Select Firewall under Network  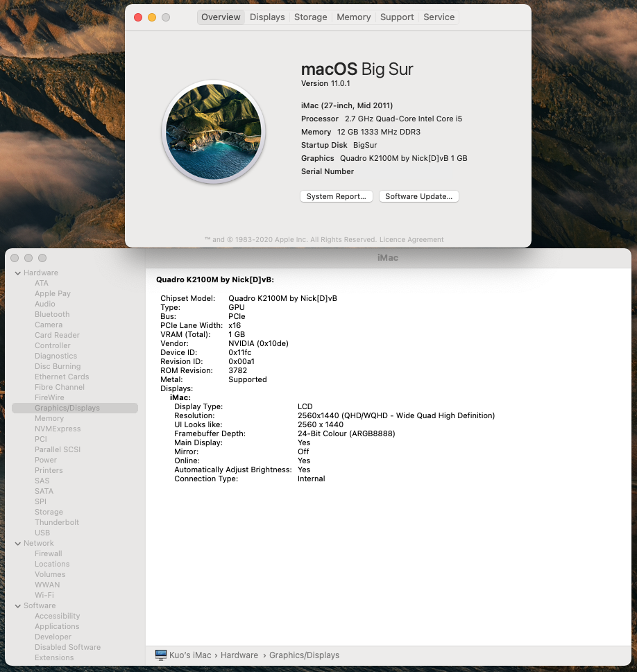tap(49, 553)
